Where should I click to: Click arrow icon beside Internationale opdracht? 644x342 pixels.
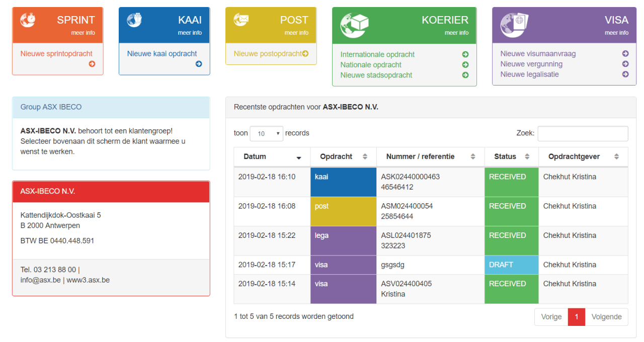[465, 54]
